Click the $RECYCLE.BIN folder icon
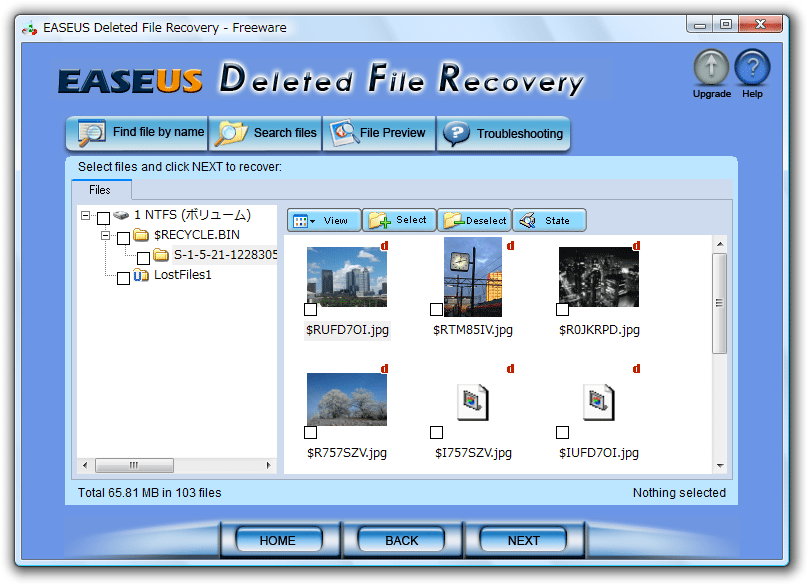This screenshot has width=808, height=584. 141,235
